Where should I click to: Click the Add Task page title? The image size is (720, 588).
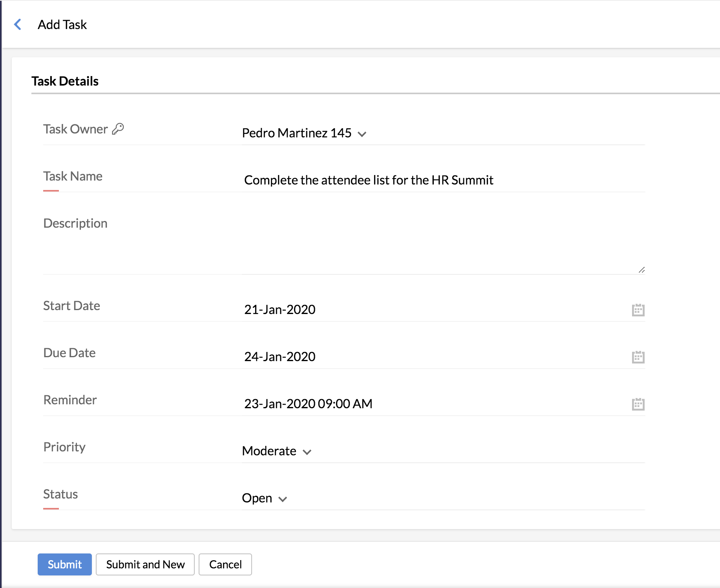click(x=62, y=25)
